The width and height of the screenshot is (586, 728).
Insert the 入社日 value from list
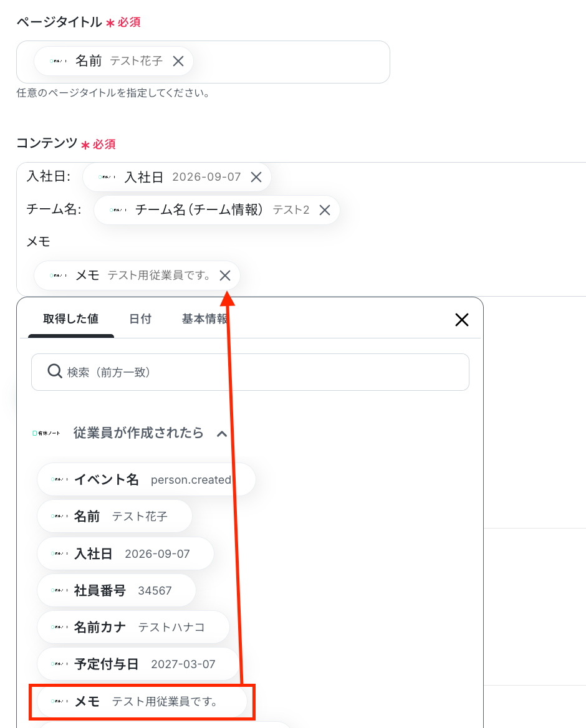point(125,553)
